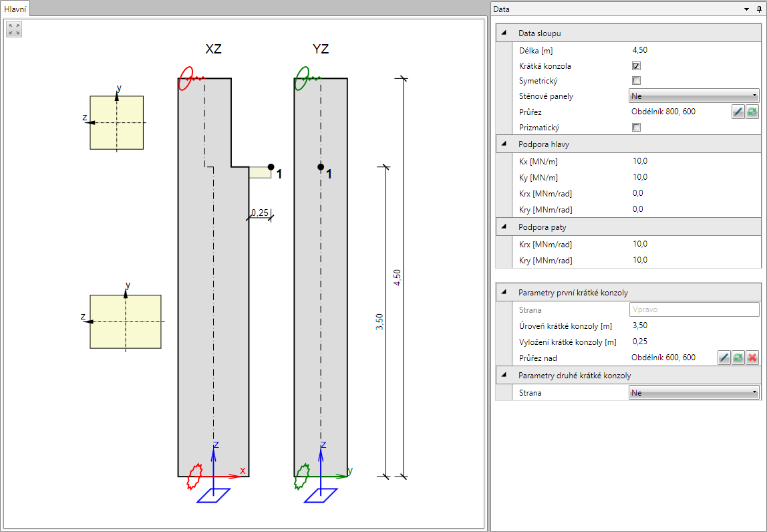Enable the Prizmatický checkbox
Screen dimensions: 767x532
pos(637,127)
